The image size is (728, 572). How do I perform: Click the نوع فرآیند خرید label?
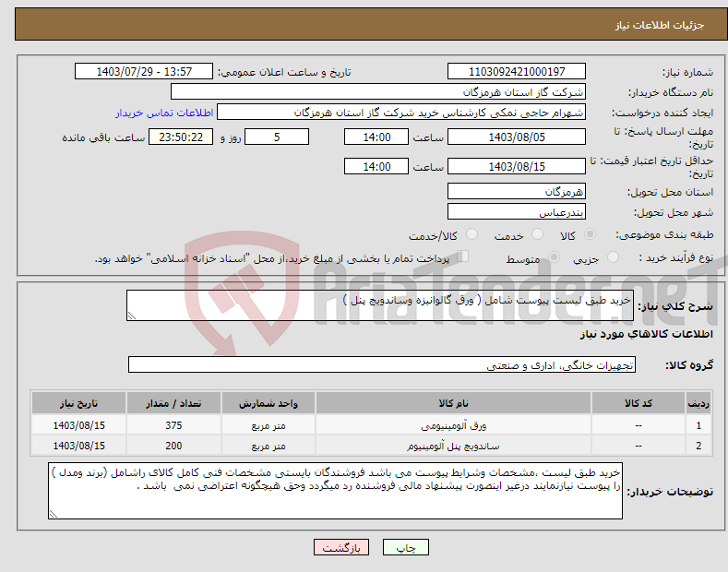[x=675, y=257]
